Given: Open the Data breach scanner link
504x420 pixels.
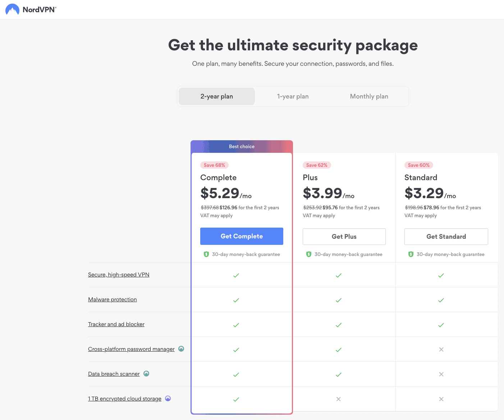Looking at the screenshot, I should pyautogui.click(x=114, y=374).
